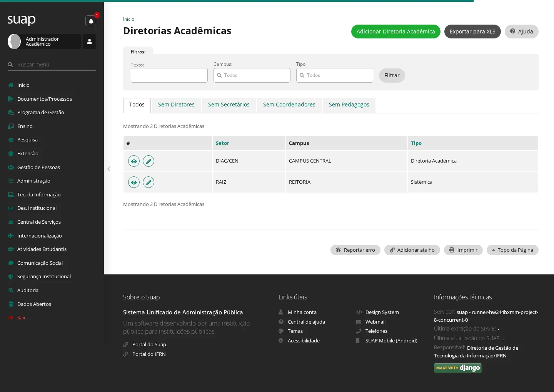Click the Início breadcrumb link

128,19
